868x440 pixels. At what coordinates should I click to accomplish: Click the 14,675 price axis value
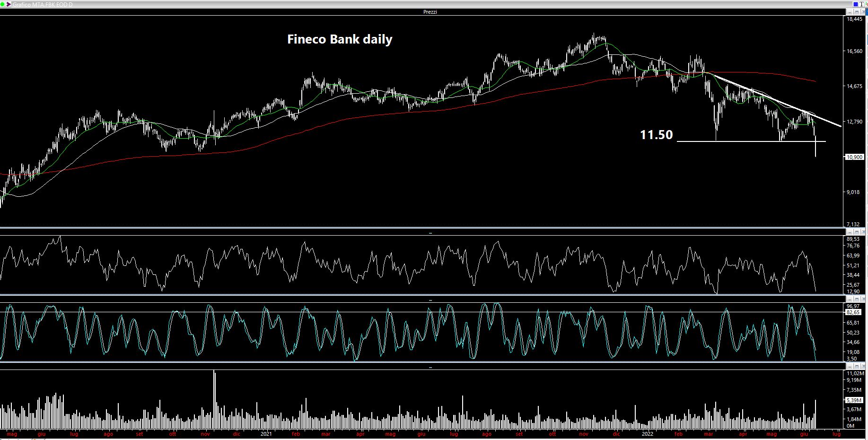pos(854,86)
